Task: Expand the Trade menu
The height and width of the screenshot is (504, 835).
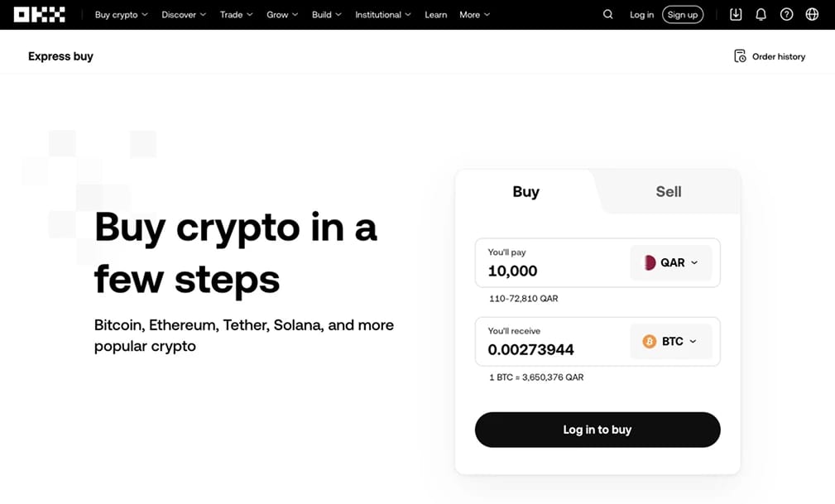Action: (236, 15)
